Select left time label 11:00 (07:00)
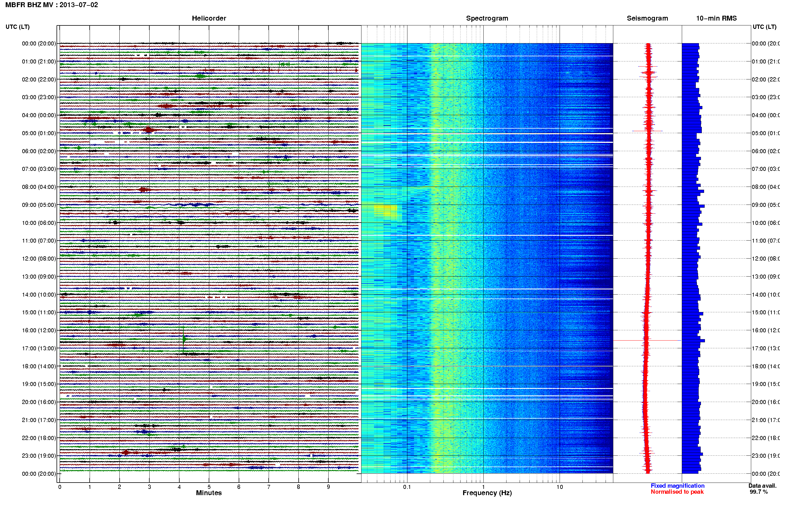This screenshot has height=508, width=812. pyautogui.click(x=39, y=241)
